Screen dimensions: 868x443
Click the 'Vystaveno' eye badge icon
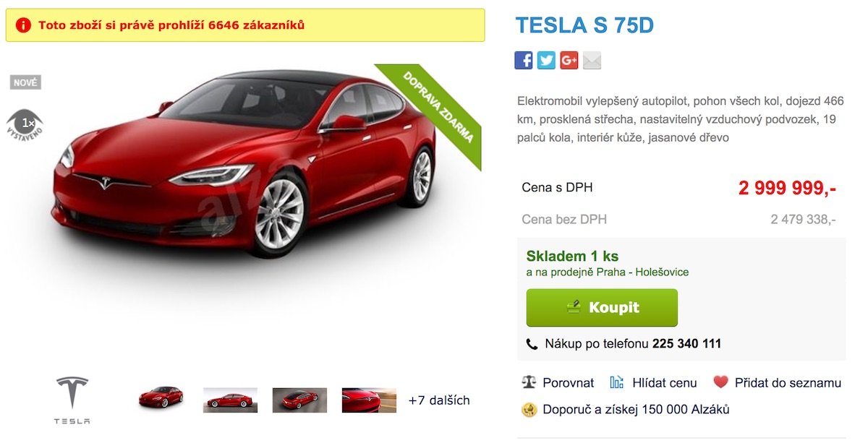25,124
